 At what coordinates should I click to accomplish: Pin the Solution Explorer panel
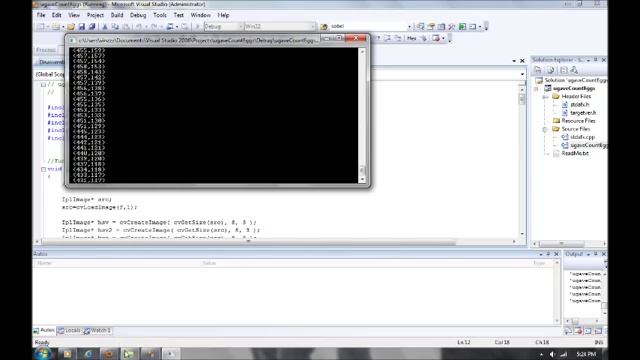[x=596, y=60]
